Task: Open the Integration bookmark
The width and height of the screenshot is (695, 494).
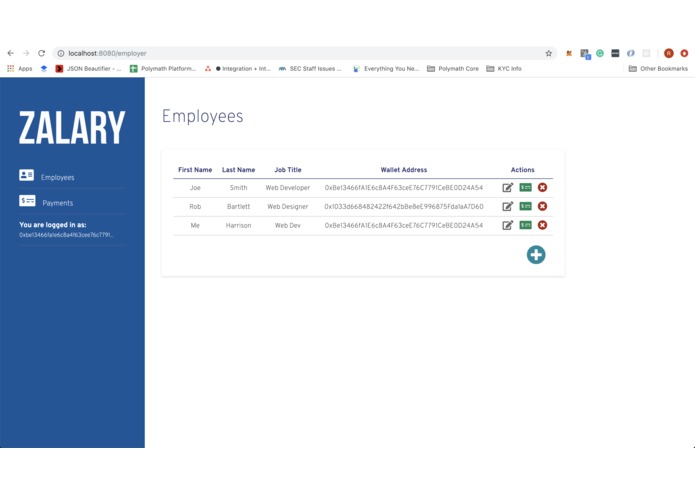Action: click(x=238, y=69)
